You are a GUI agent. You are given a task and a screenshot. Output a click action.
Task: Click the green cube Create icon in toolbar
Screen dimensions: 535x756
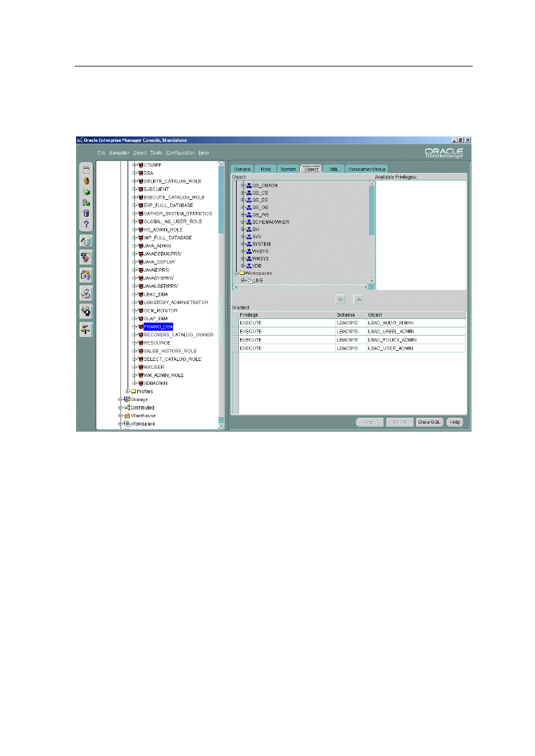(86, 192)
